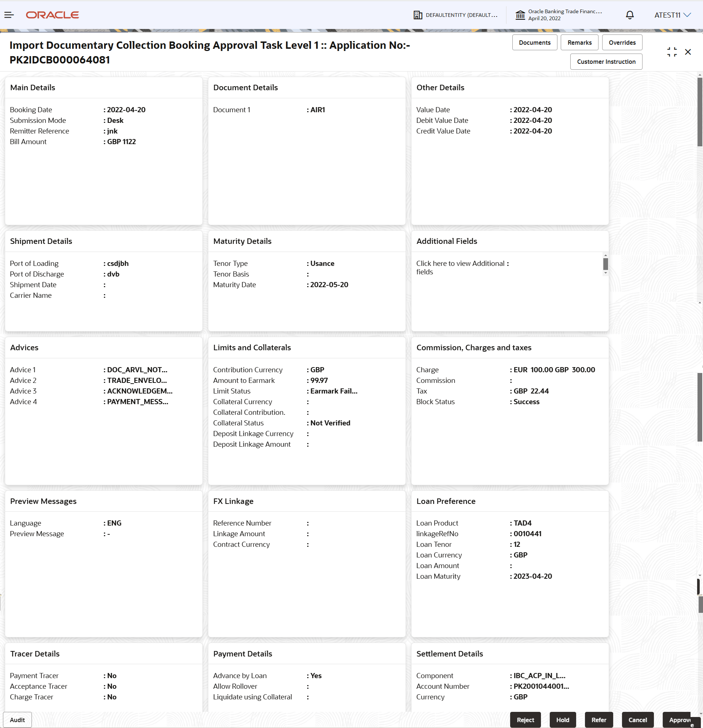Viewport: 703px width, 728px height.
Task: Open the Documents panel
Action: [534, 42]
